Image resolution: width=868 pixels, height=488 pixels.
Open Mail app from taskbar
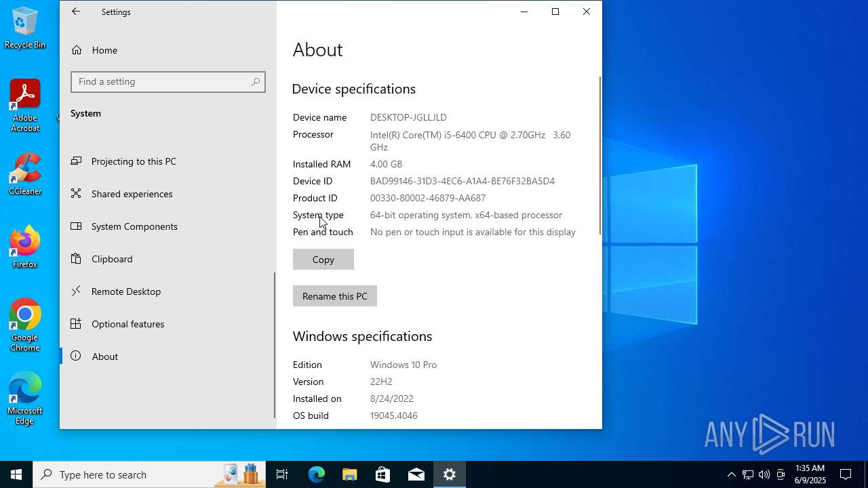pyautogui.click(x=416, y=474)
